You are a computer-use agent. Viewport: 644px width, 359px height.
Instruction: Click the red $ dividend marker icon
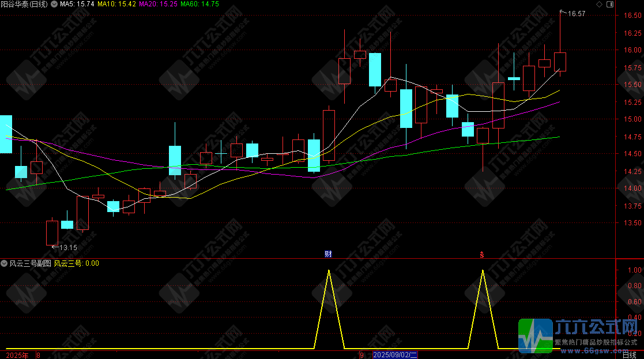point(482,254)
